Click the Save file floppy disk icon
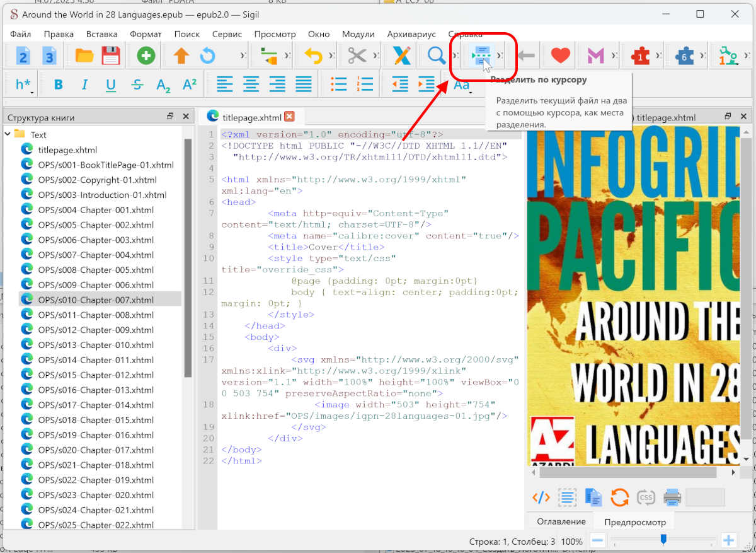 pyautogui.click(x=111, y=56)
